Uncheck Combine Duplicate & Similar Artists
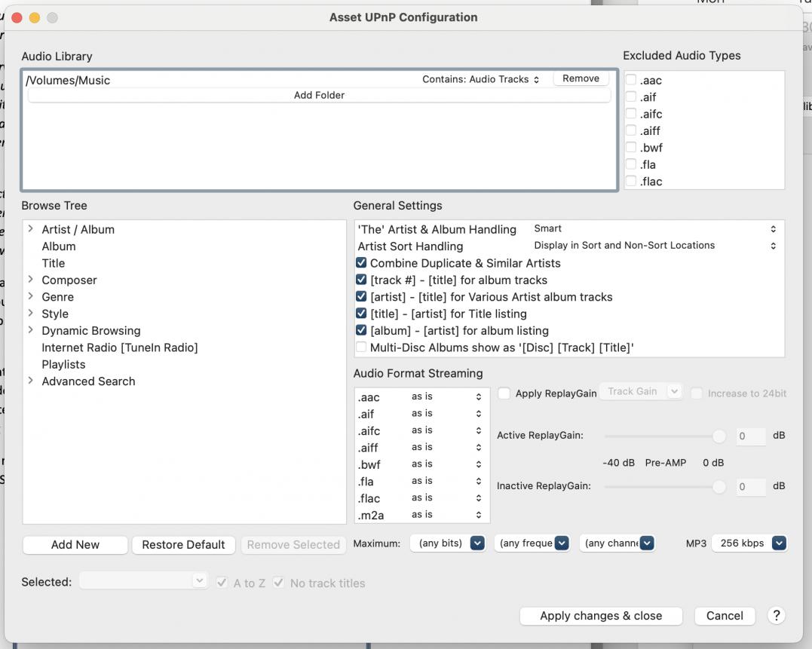Viewport: 812px width, 649px height. point(361,263)
